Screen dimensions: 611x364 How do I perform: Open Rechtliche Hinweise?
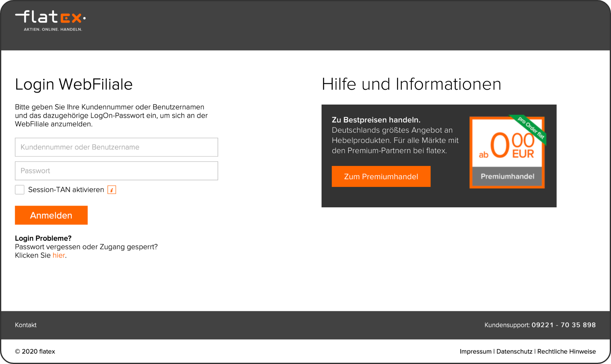point(566,351)
